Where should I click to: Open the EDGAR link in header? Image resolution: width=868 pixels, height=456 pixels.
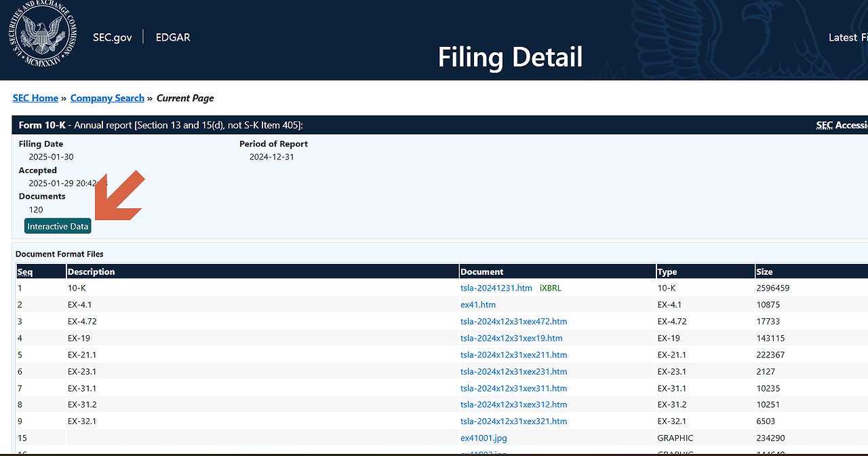tap(173, 37)
